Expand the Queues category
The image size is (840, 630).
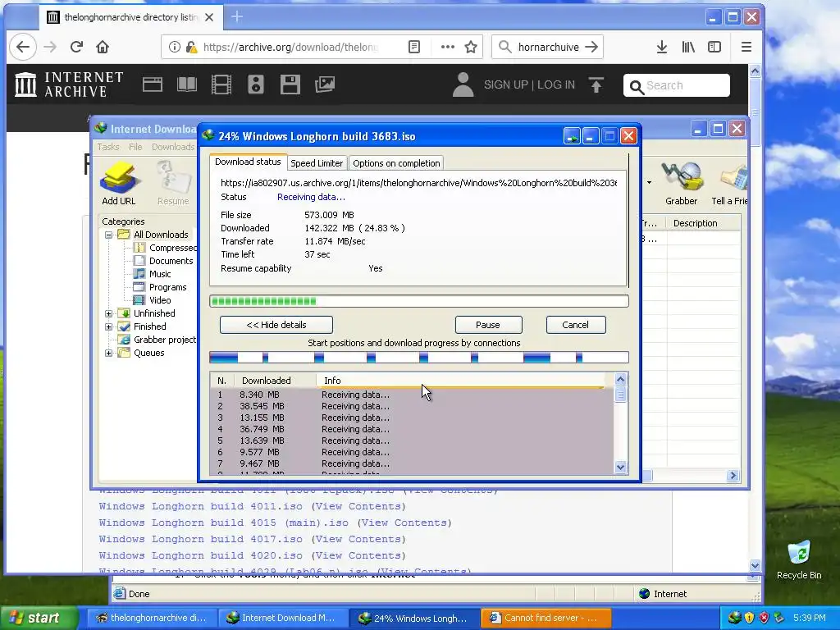(x=109, y=353)
